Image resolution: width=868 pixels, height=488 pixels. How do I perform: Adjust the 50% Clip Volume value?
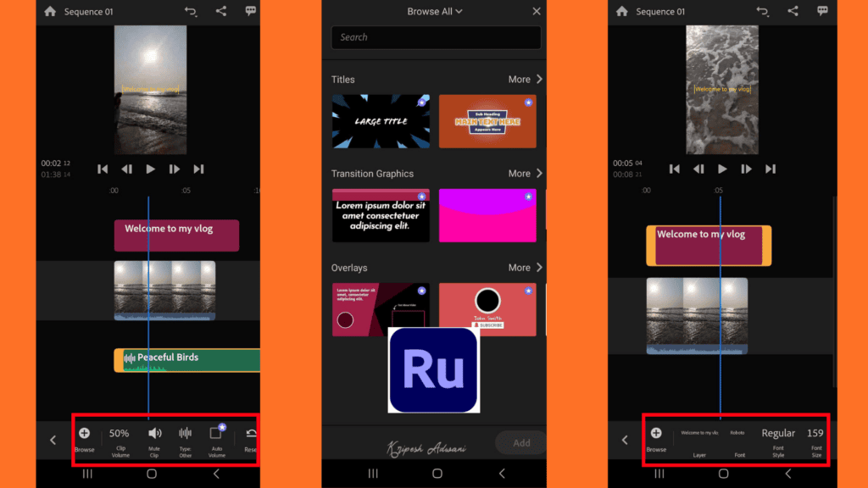click(x=119, y=432)
